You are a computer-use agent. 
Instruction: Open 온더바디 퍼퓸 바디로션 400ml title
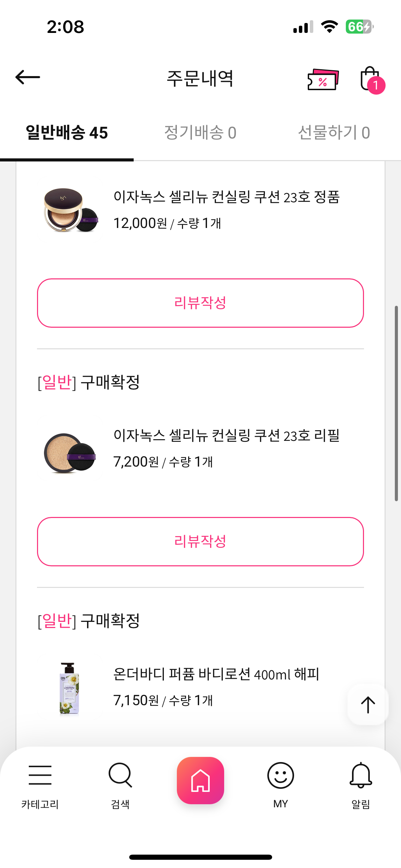coord(216,674)
